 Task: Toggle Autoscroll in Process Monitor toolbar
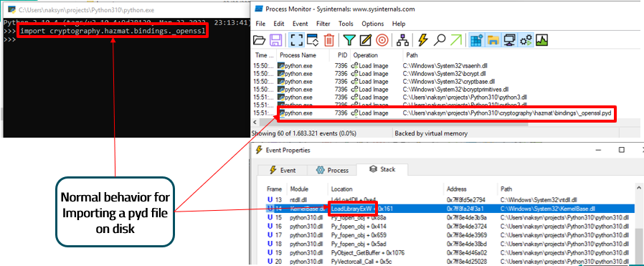(313, 40)
